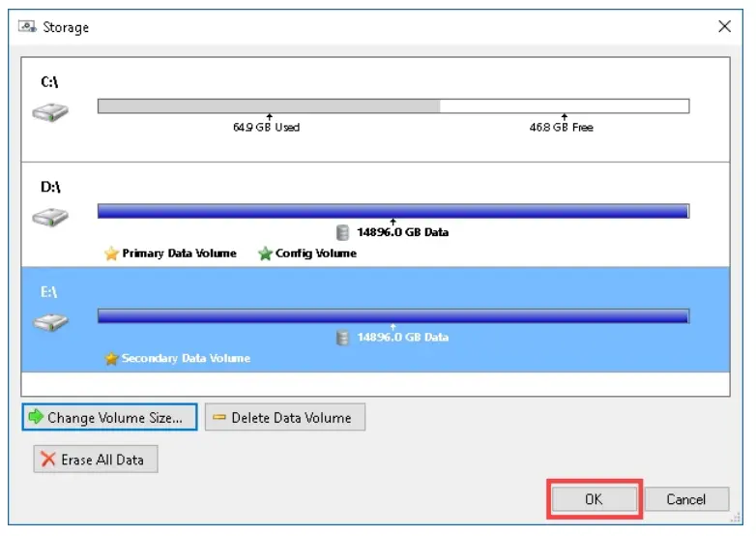This screenshot has height=536, width=756.
Task: Click 14896.0 GB Data under E:\
Action: [x=402, y=338]
